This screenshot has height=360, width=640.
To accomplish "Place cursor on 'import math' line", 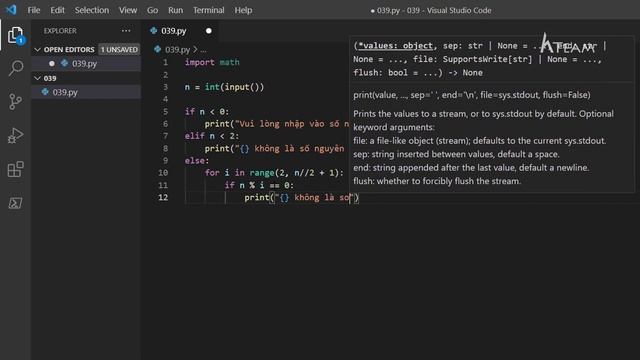I will 212,62.
